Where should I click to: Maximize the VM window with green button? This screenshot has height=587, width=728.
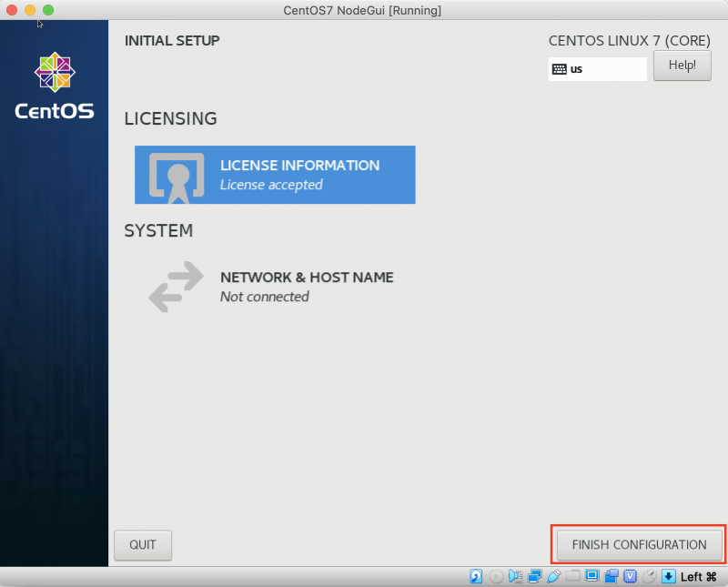[48, 10]
